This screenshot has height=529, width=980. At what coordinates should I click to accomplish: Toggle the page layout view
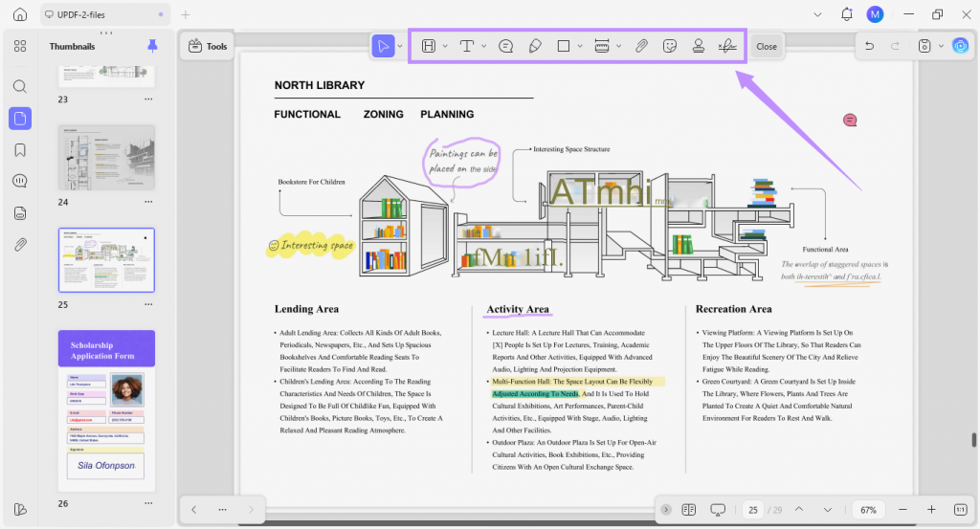point(689,510)
